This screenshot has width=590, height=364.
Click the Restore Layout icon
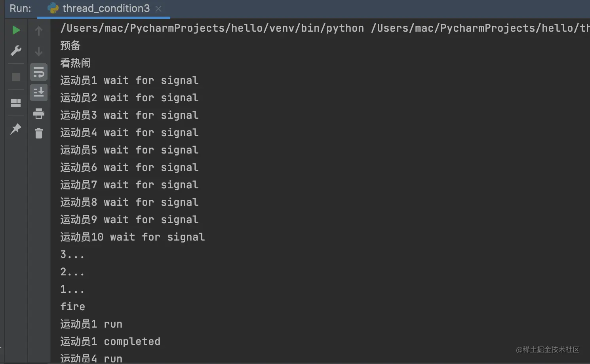[16, 103]
